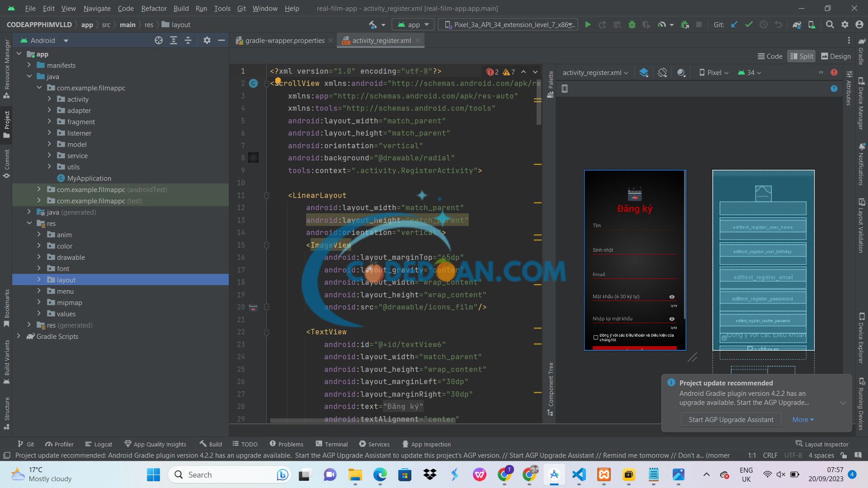This screenshot has width=868, height=488.
Task: Select opened file target icon in Project panel
Action: pyautogui.click(x=159, y=41)
